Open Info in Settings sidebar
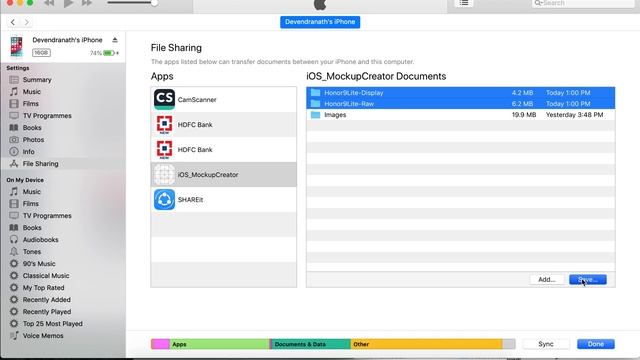This screenshot has width=640, height=360. (x=28, y=151)
